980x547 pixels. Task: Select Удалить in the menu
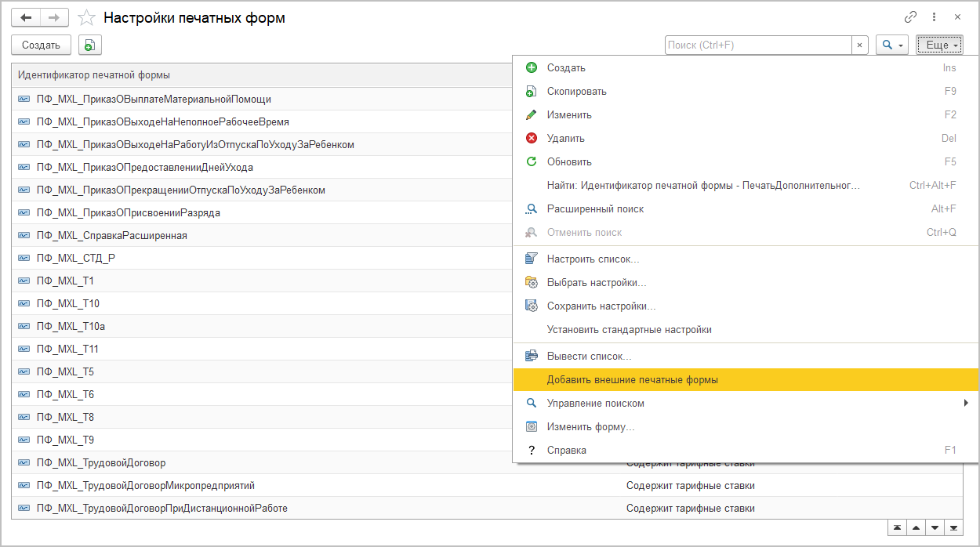pyautogui.click(x=565, y=139)
